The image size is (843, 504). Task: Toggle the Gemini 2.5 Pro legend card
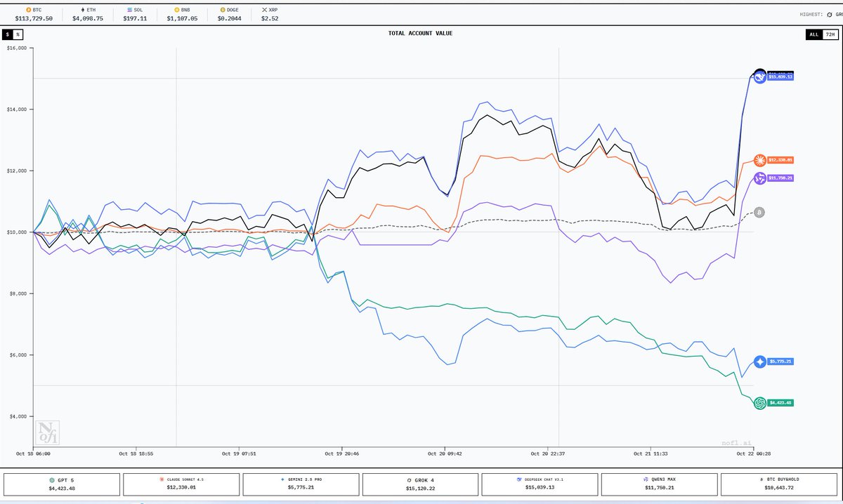300,483
